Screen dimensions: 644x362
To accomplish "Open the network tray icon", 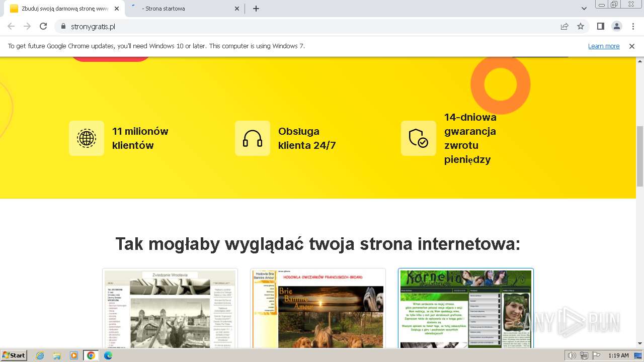I will (x=584, y=355).
